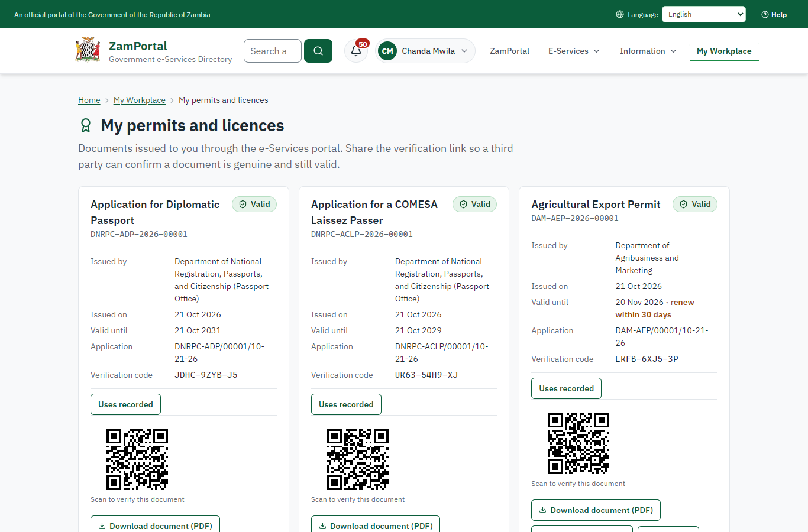Click the ZamPortal brand title text
The image size is (808, 532).
click(138, 46)
